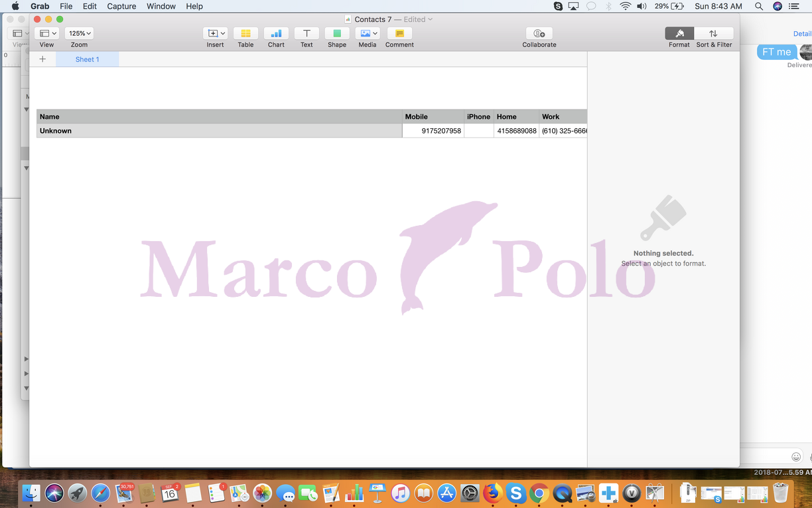Screen dimensions: 812x508
Task: Select the iPhone column header
Action: point(478,116)
